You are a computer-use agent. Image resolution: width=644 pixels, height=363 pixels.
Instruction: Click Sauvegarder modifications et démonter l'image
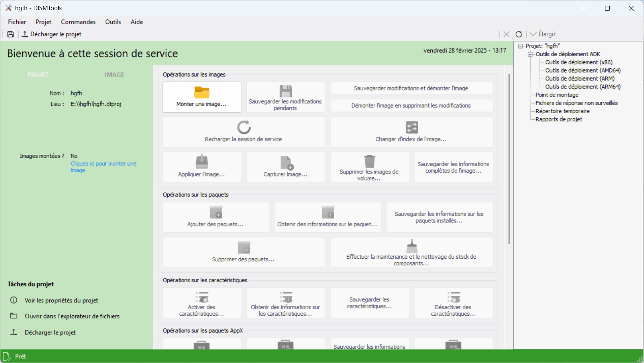(x=412, y=88)
